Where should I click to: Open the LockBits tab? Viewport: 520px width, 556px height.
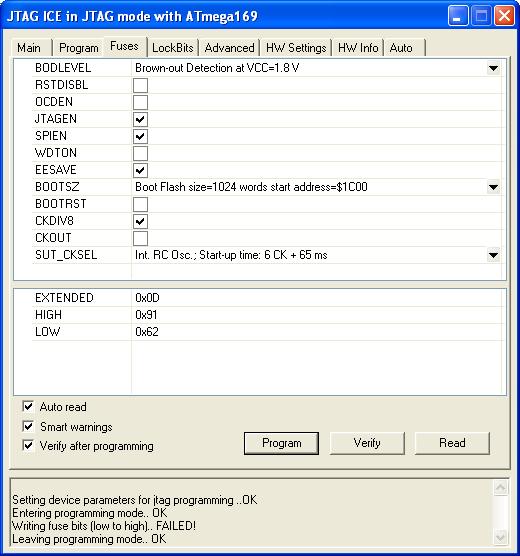click(173, 48)
